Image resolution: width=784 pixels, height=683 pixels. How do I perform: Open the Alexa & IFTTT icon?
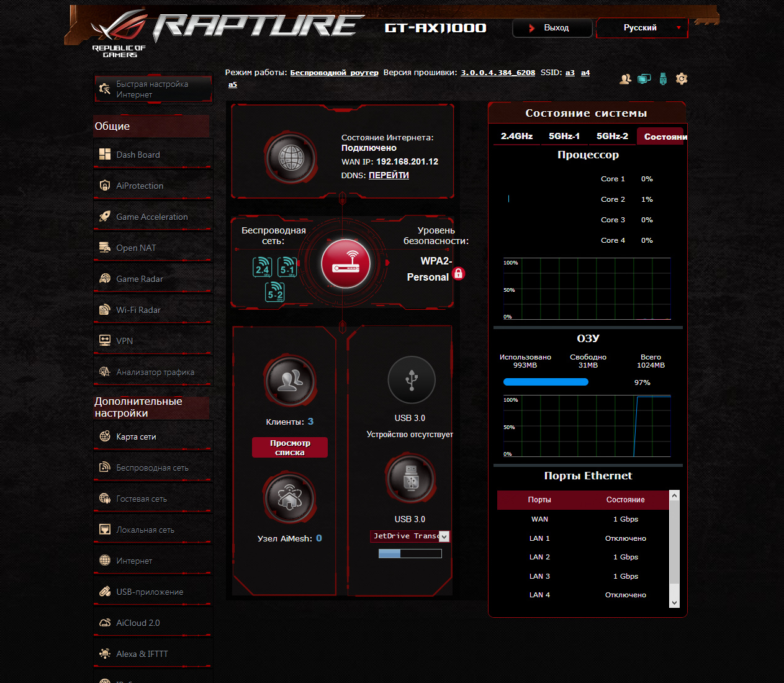tap(105, 654)
